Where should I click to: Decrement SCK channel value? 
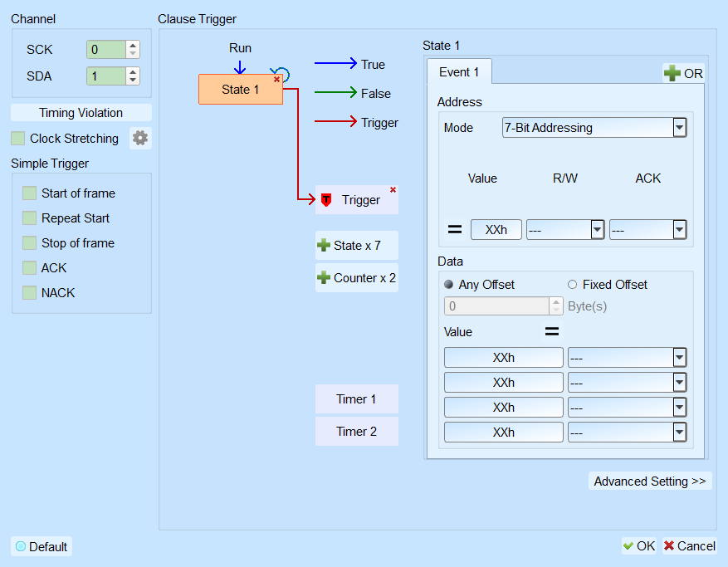pos(133,54)
